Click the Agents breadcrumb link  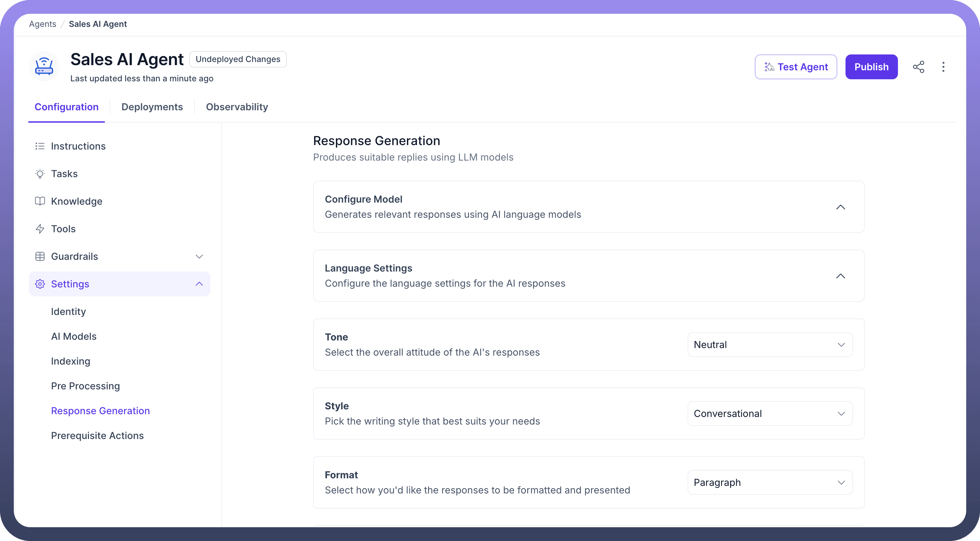(x=43, y=24)
